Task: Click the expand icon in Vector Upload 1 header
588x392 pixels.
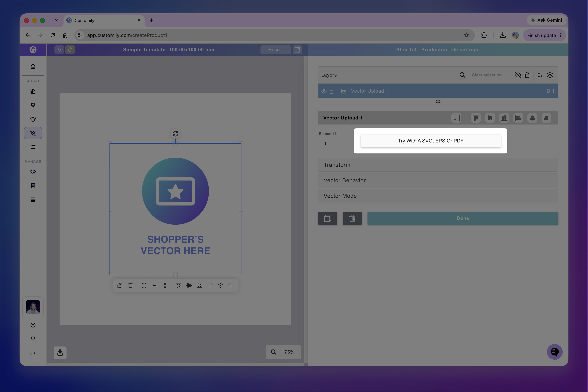Action: [x=456, y=118]
